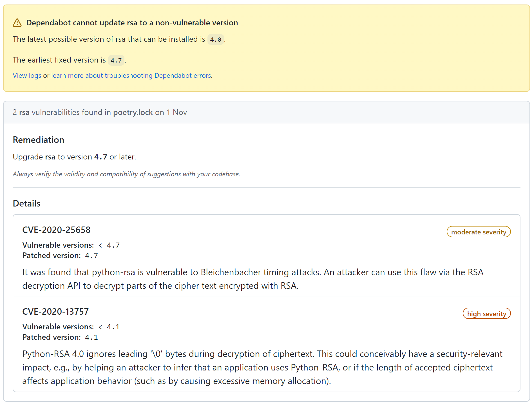Image resolution: width=532 pixels, height=404 pixels.
Task: Select the Remediation section heading
Action: click(x=38, y=139)
